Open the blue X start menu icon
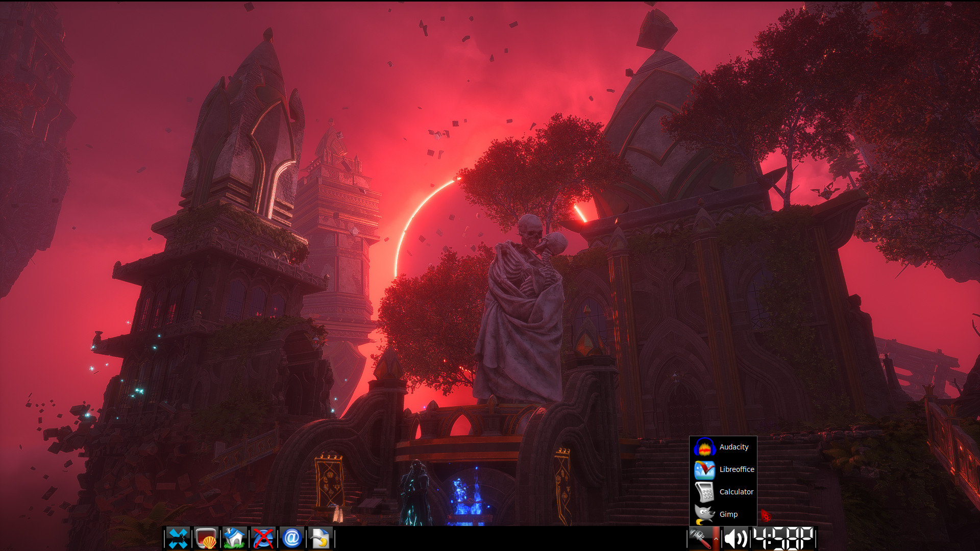 [178, 538]
